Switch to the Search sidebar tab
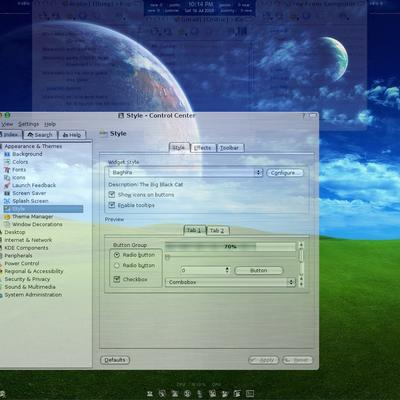Image resolution: width=400 pixels, height=400 pixels. (40, 135)
